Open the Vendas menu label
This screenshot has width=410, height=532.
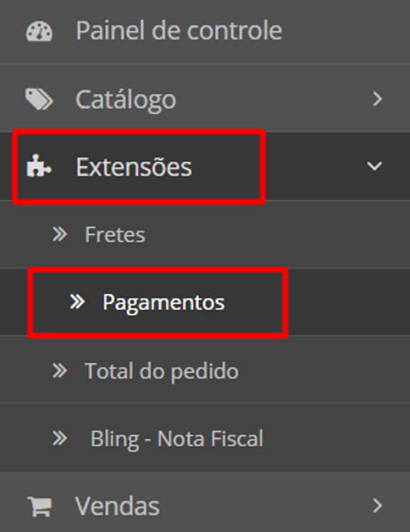click(117, 506)
